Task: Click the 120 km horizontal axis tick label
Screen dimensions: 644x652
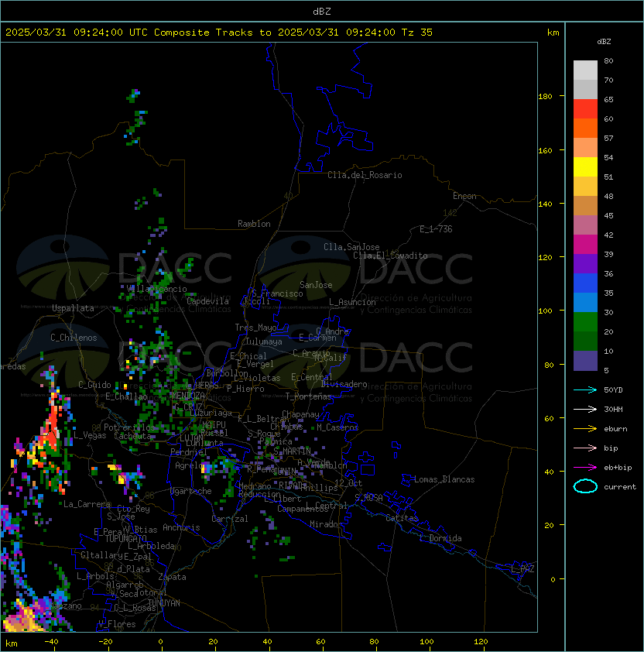Action: tap(481, 642)
